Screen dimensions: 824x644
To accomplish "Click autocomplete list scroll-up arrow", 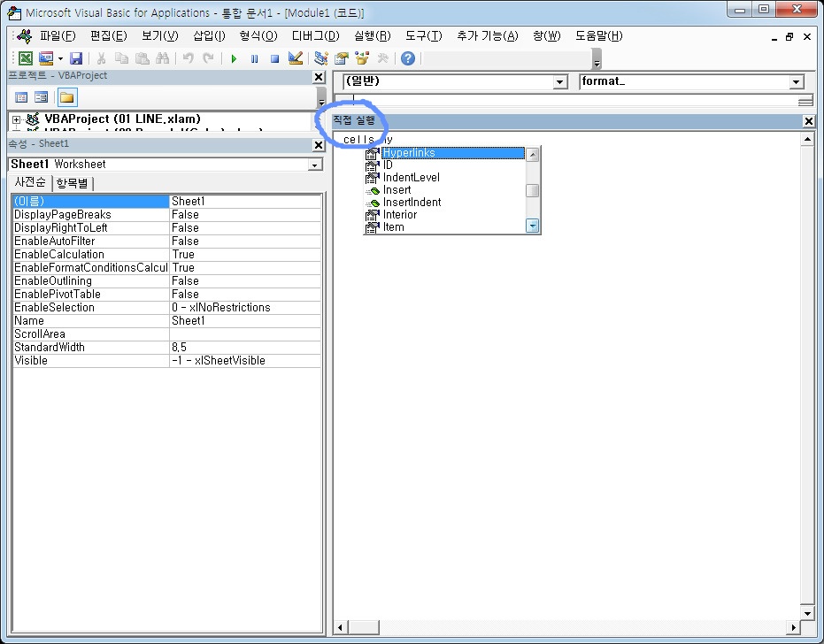I will (532, 155).
